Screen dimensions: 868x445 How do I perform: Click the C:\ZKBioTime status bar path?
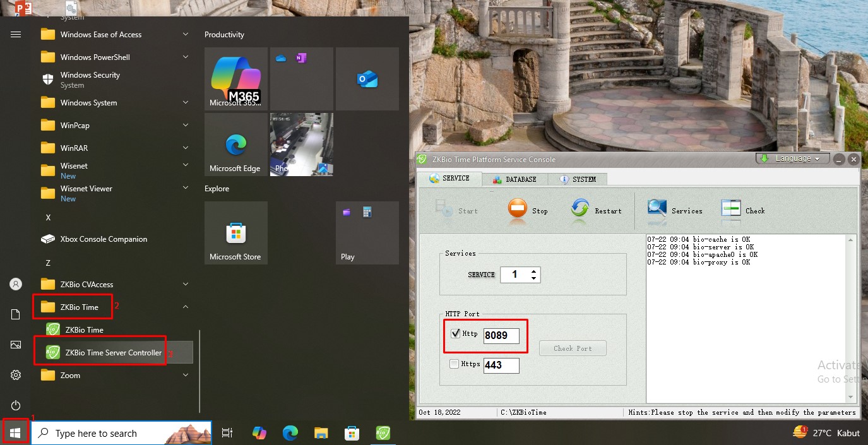[x=524, y=412]
